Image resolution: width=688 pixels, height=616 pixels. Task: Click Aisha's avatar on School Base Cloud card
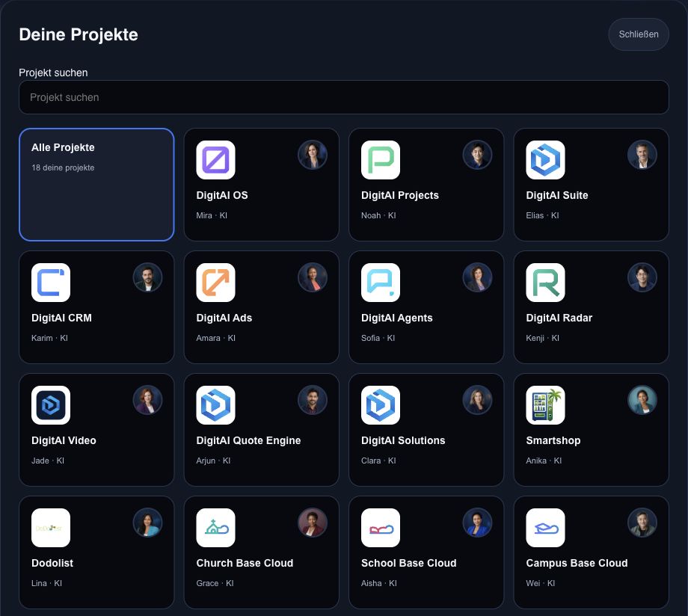coord(477,523)
